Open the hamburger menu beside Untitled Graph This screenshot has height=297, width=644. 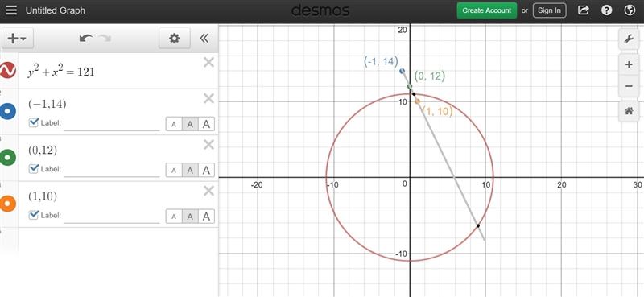(11, 10)
